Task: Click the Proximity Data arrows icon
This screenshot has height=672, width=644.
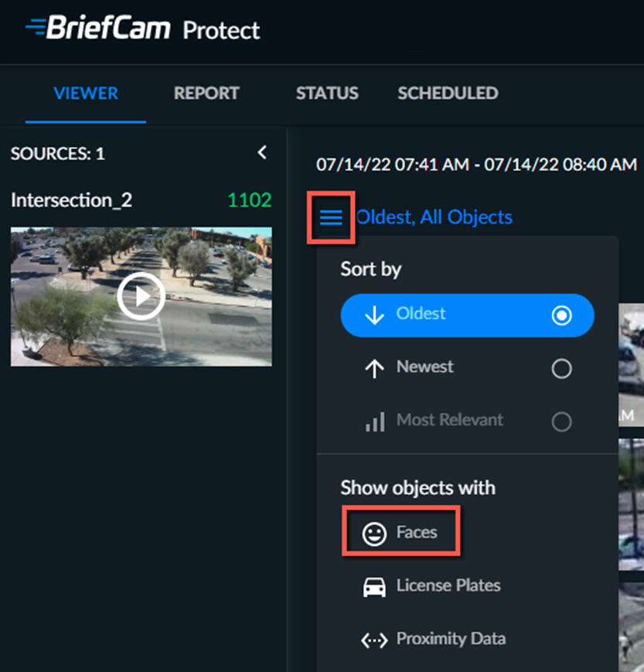Action: (x=374, y=640)
